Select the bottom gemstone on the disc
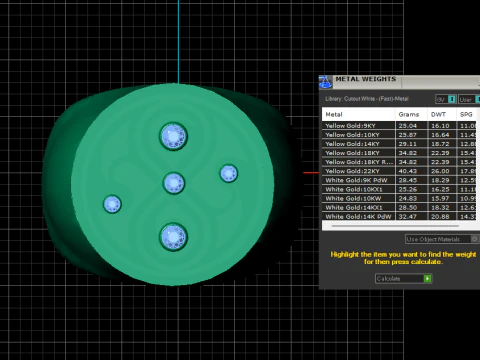Image resolution: width=480 pixels, height=360 pixels. point(173,237)
